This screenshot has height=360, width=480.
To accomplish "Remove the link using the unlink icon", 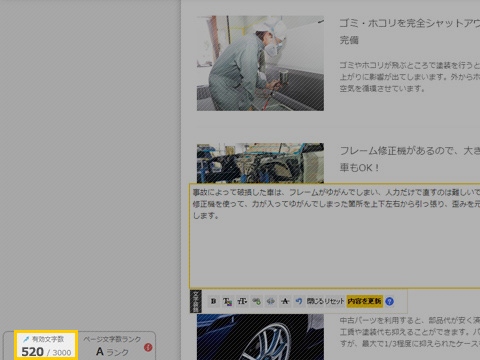I will pos(271,301).
